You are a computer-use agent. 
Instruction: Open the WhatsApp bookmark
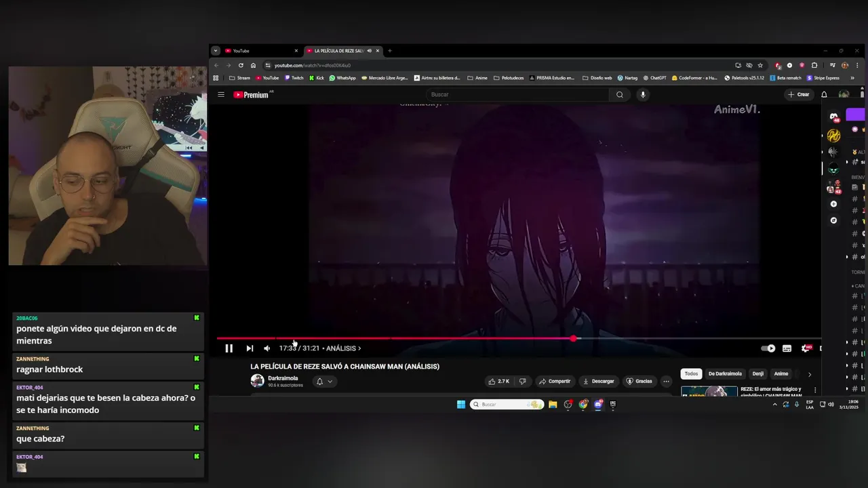click(342, 78)
